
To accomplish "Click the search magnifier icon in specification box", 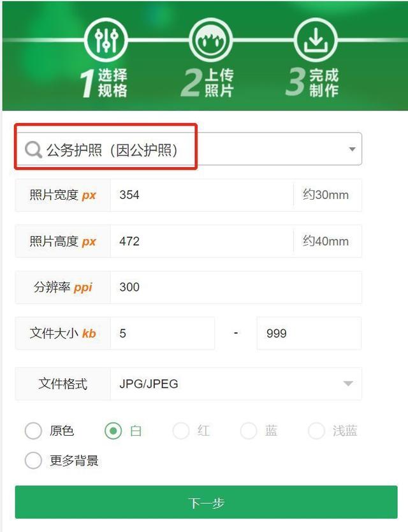I will pos(33,149).
